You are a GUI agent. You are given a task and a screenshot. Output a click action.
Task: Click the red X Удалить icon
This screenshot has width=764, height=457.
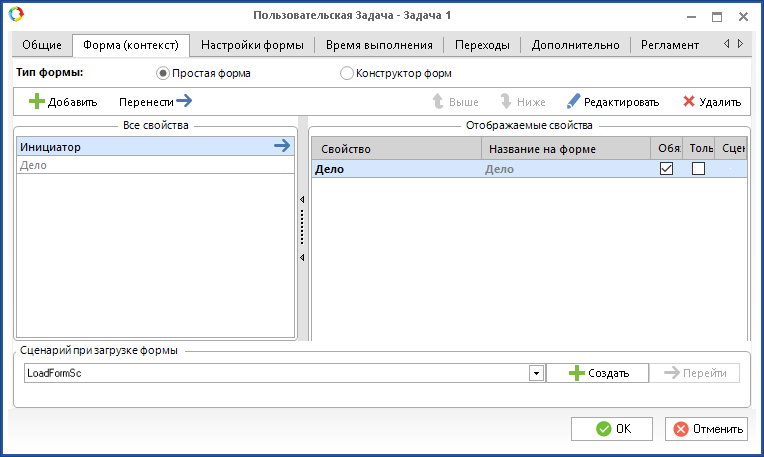[689, 101]
